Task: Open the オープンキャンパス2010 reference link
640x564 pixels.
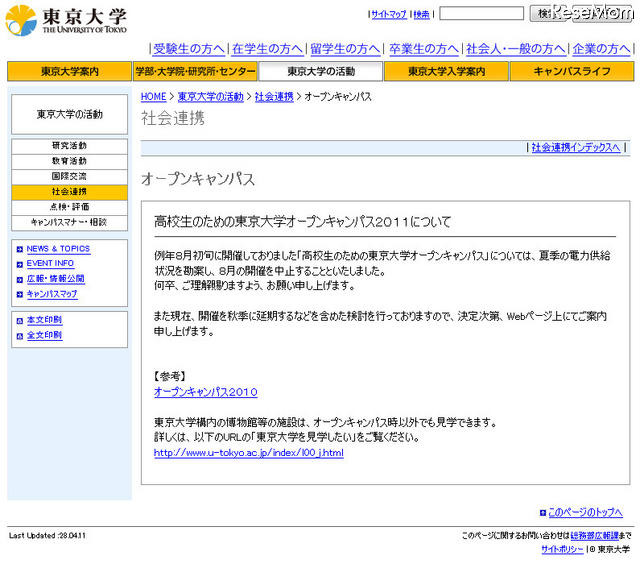Action: (206, 392)
